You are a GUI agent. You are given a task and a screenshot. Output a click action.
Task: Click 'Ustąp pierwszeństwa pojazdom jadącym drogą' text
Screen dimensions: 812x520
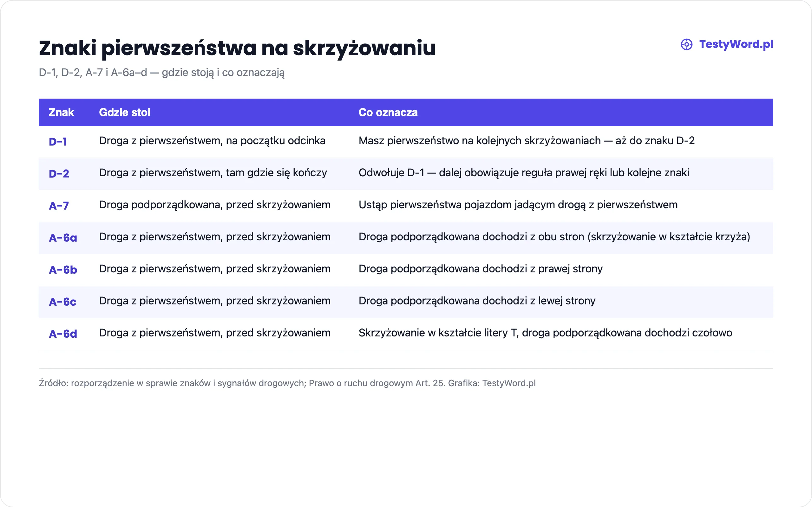coord(472,205)
